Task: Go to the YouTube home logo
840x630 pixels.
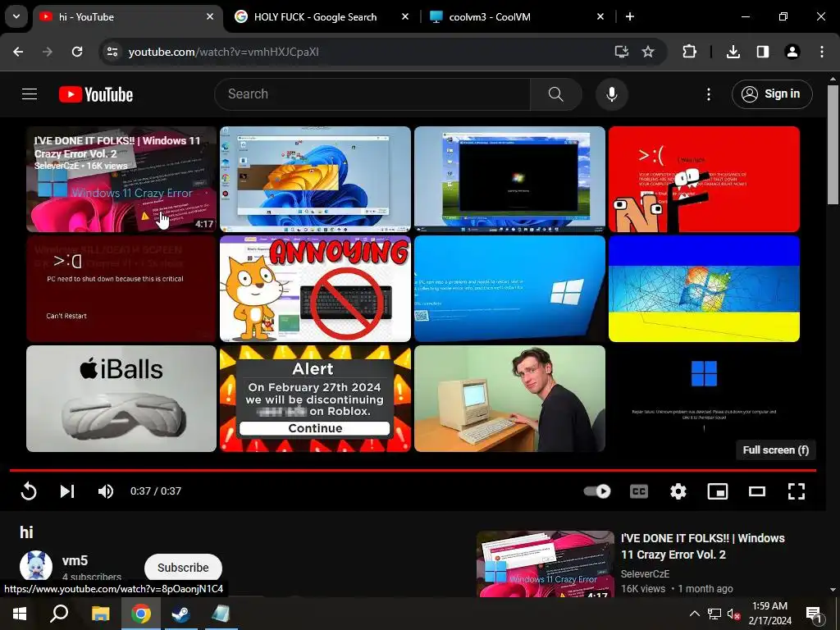Action: 96,94
